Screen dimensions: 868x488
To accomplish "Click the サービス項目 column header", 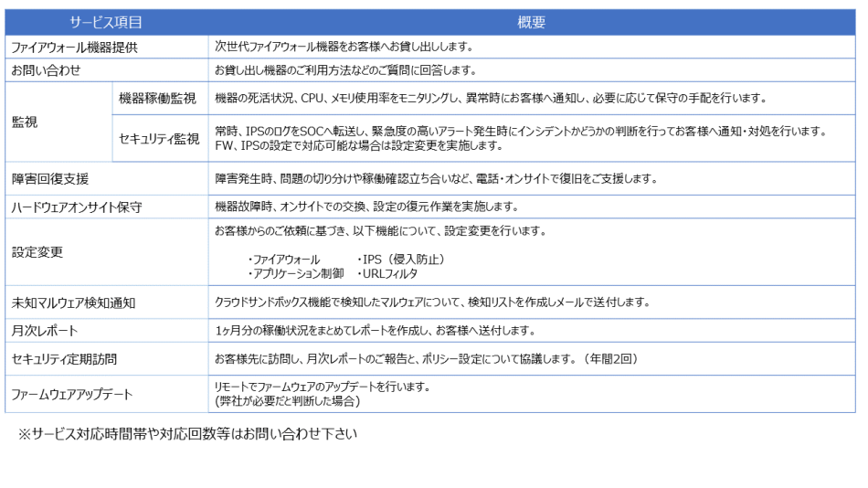I will (x=106, y=22).
